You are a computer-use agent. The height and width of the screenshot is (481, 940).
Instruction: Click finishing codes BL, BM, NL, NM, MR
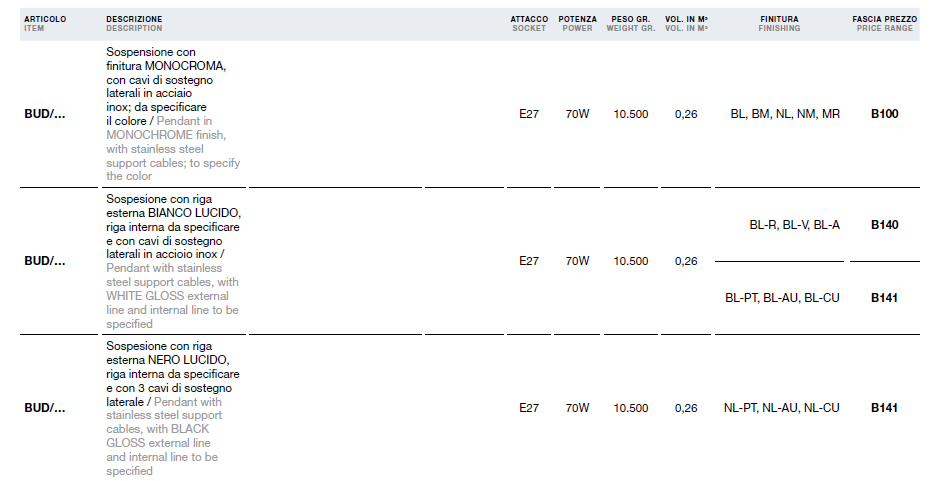[x=785, y=114]
